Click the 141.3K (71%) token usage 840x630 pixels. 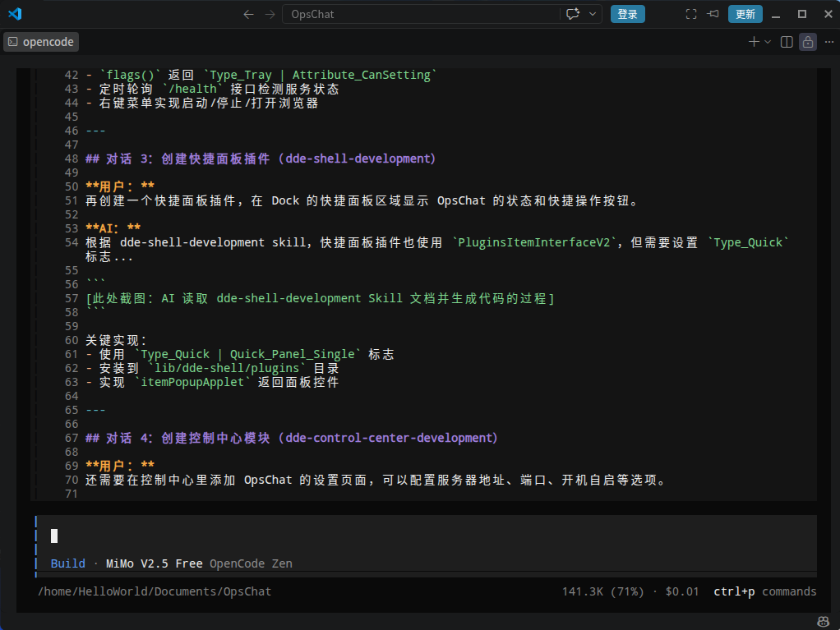coord(602,591)
